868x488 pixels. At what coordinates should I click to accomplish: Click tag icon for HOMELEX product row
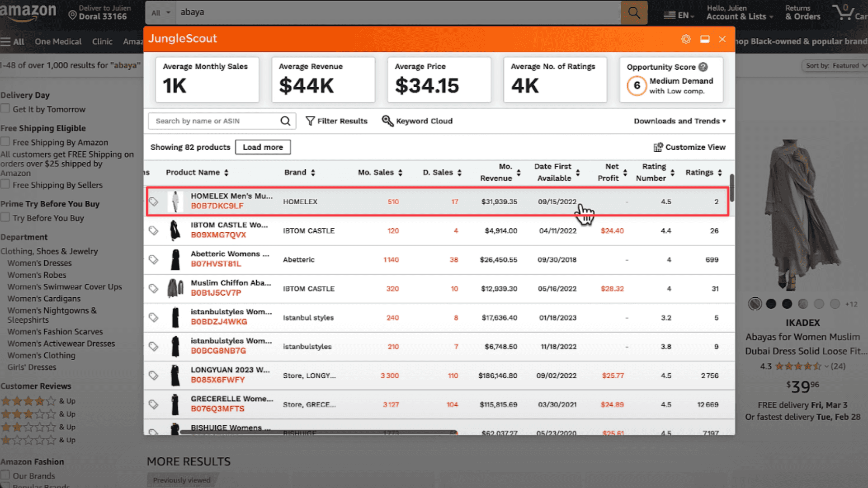pyautogui.click(x=154, y=202)
